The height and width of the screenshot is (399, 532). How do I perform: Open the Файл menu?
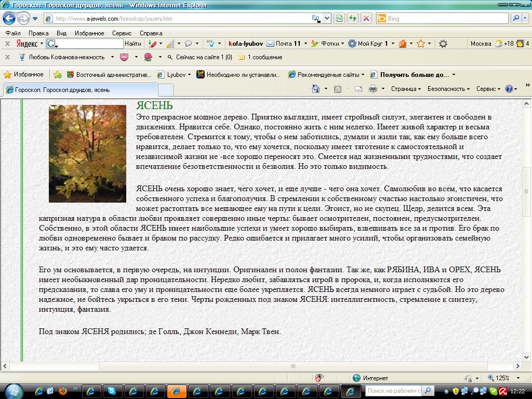click(13, 33)
